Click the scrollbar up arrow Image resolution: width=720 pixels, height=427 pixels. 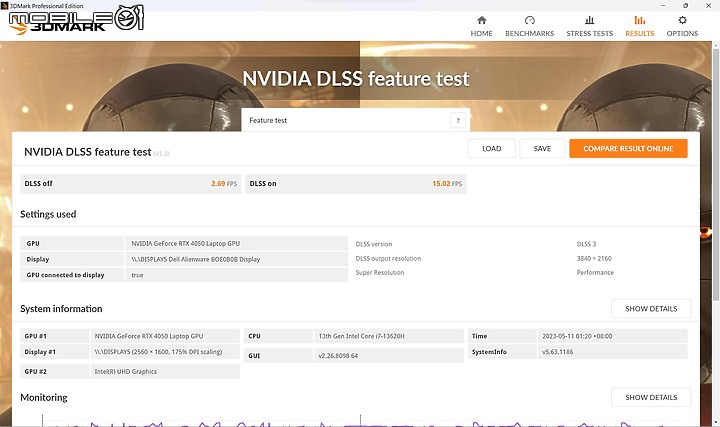[715, 44]
